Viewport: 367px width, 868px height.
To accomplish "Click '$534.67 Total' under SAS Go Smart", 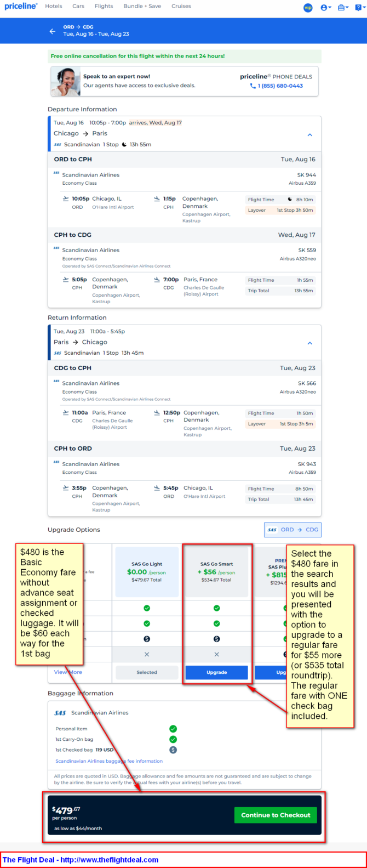I will 216,580.
